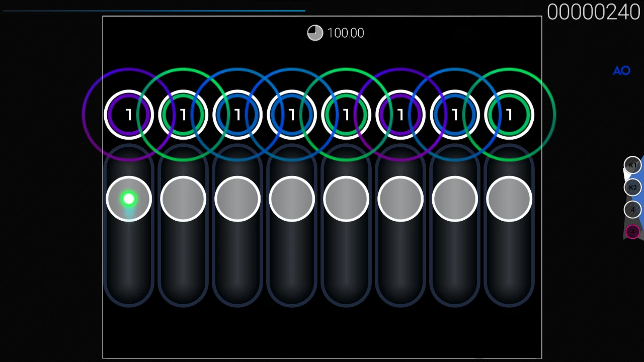
Task: Click the score counter 00000240
Action: tap(593, 12)
